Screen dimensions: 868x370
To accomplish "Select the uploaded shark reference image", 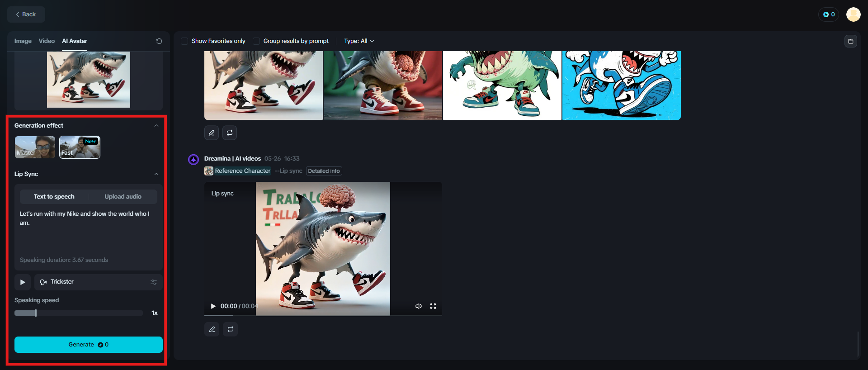I will pos(89,80).
